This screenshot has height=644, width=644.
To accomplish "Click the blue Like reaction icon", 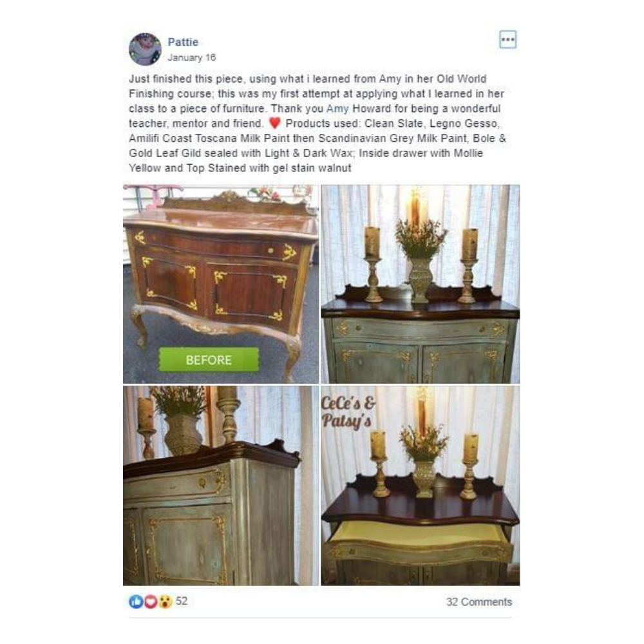I will pyautogui.click(x=136, y=601).
